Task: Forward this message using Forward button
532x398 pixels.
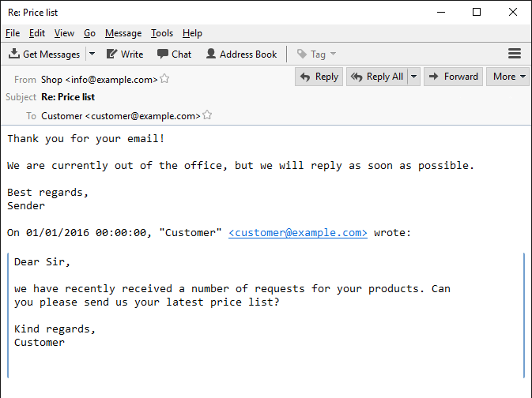Action: coord(453,77)
